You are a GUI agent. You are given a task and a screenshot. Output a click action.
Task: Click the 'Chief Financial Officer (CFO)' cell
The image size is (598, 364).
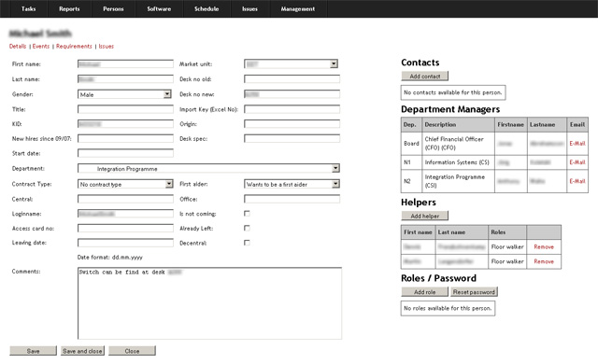coord(459,143)
